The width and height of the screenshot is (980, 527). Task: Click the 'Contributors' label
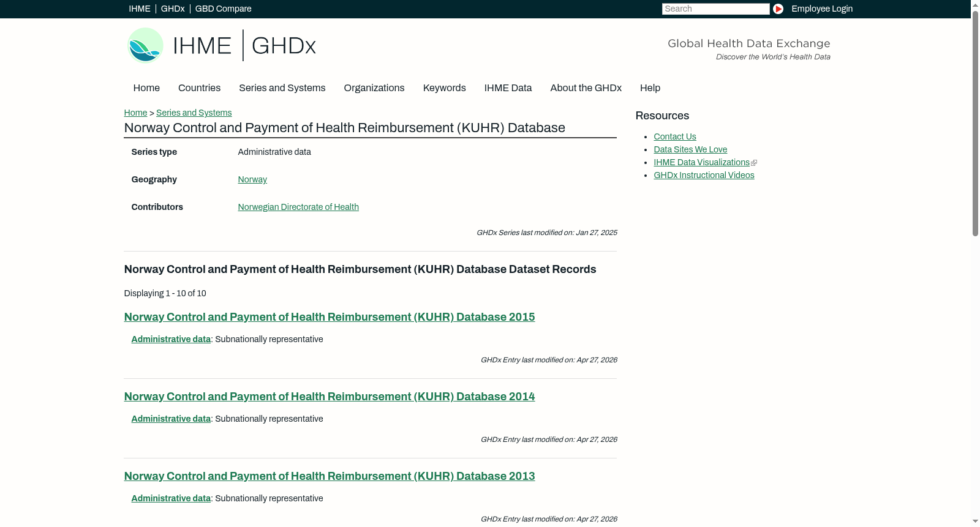pyautogui.click(x=157, y=207)
